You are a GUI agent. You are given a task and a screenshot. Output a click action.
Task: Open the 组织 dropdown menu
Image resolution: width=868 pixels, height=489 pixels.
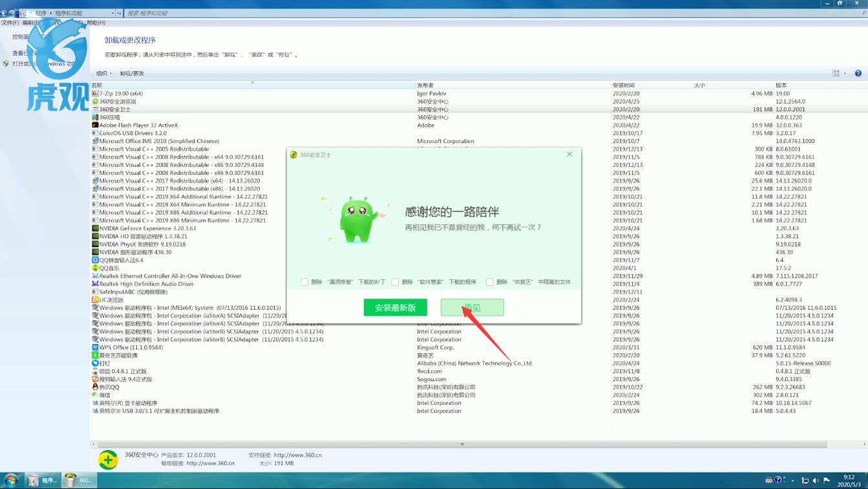(x=104, y=73)
